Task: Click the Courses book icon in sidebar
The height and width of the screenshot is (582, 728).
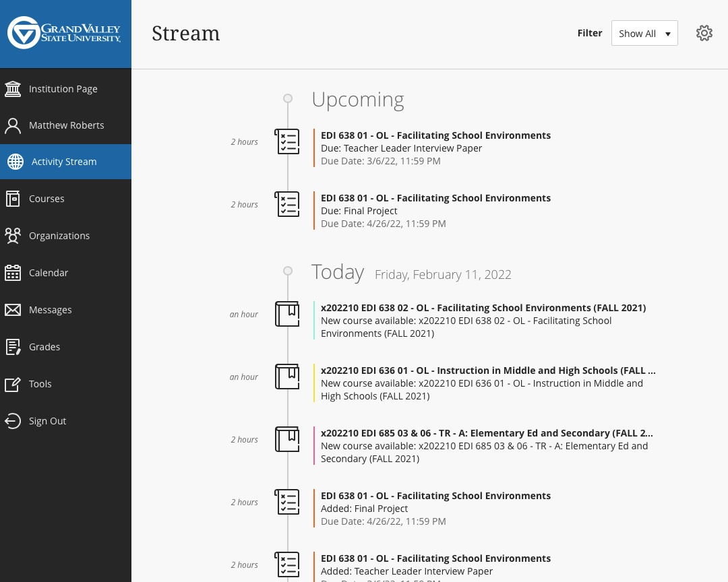Action: (x=13, y=199)
